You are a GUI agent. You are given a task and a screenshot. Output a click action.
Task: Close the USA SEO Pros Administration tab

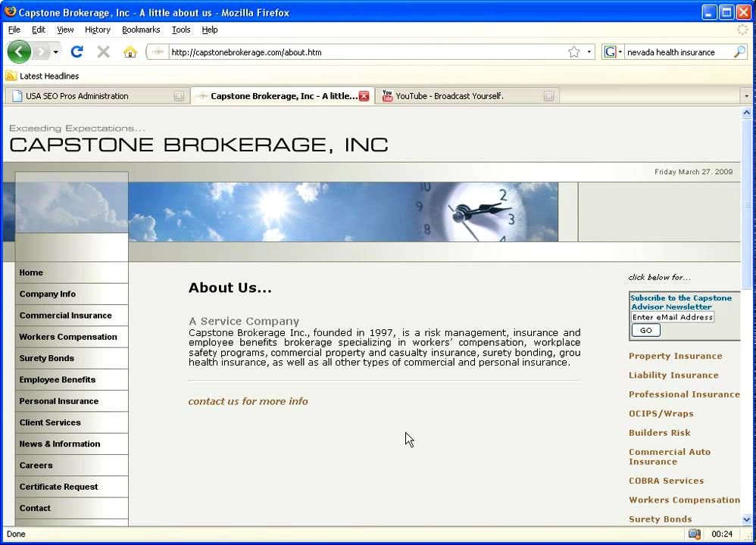click(178, 96)
